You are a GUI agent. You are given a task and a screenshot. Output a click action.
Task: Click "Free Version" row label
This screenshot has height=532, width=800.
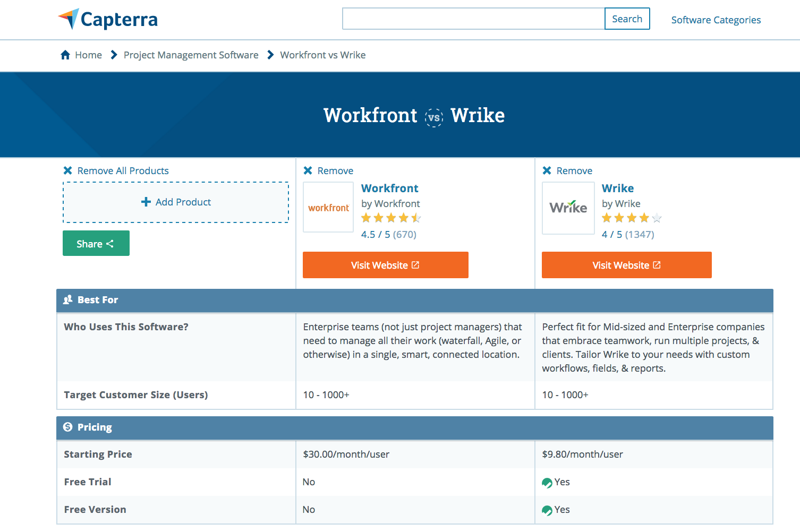[x=95, y=509]
